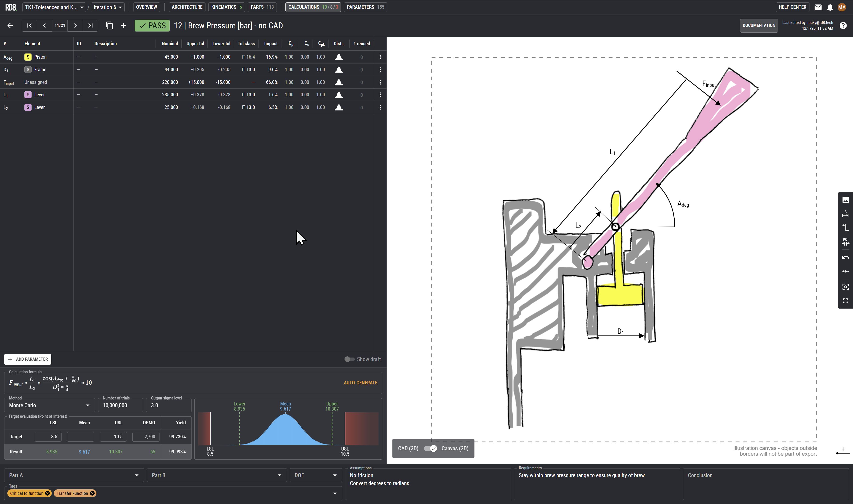Expand the Part A dropdown
The width and height of the screenshot is (853, 504).
pos(74,475)
